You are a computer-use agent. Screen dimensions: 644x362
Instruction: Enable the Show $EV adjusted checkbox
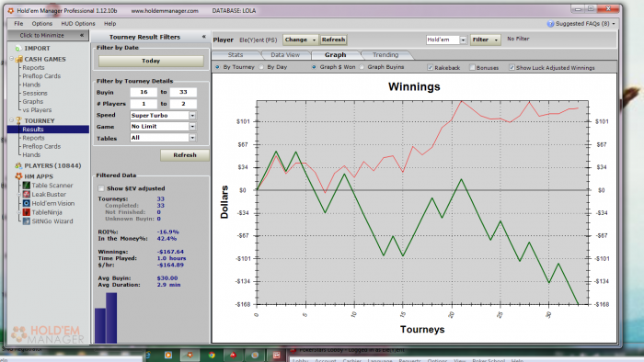[x=101, y=188]
